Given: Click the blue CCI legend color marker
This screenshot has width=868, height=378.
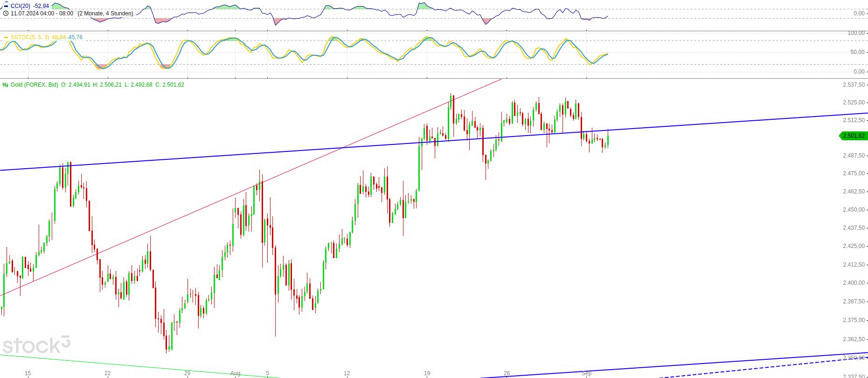Looking at the screenshot, I should click(6, 6).
